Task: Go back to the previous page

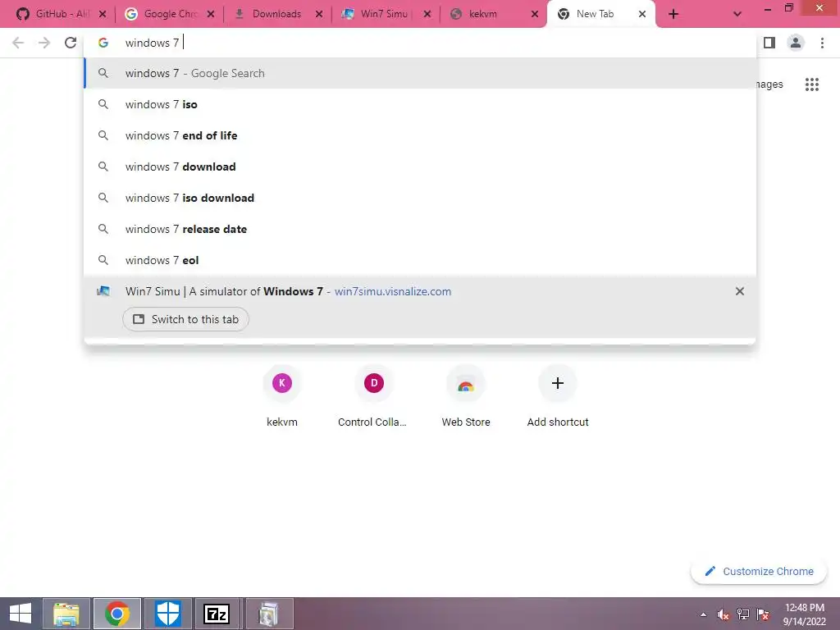Action: point(18,43)
